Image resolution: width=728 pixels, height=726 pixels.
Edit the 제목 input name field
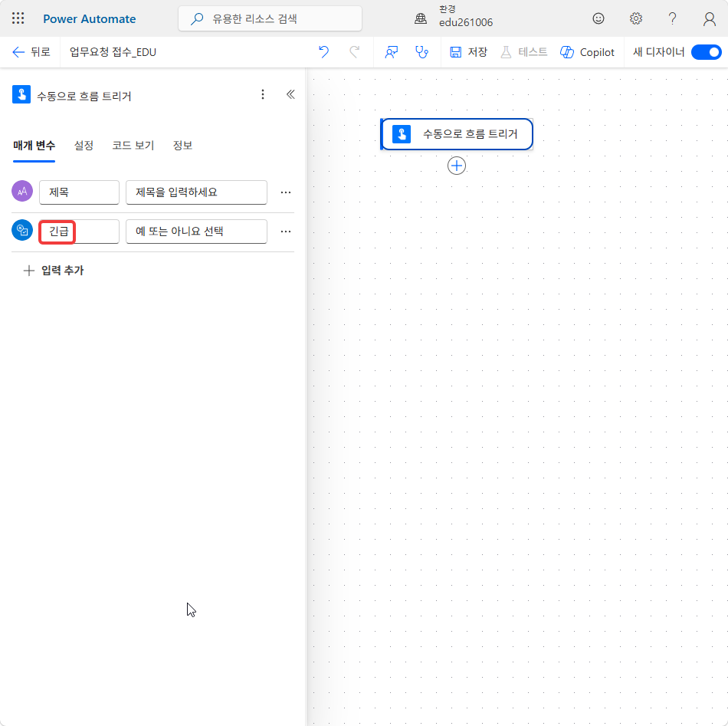79,192
